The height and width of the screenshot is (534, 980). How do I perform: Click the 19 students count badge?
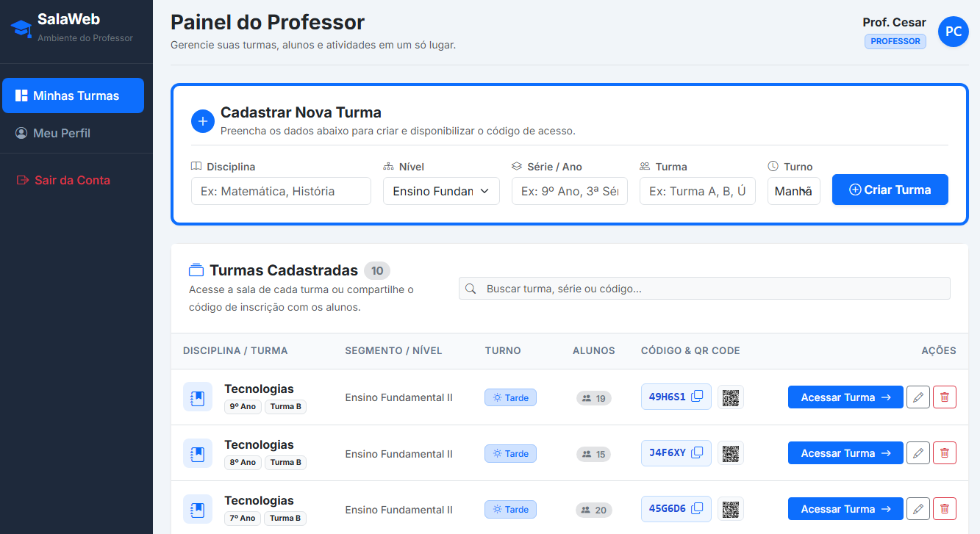[x=593, y=398]
